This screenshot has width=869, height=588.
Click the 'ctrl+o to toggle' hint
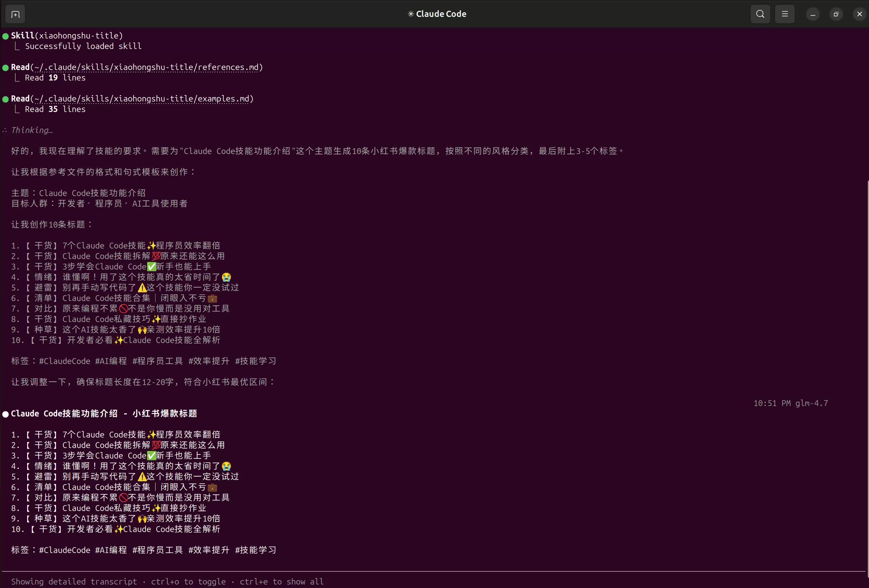189,582
